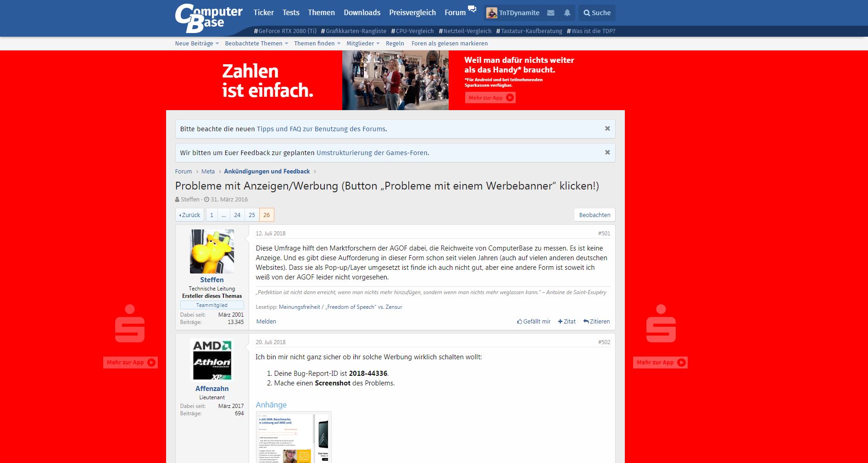Open the Suche search button
868x463 pixels.
(597, 13)
